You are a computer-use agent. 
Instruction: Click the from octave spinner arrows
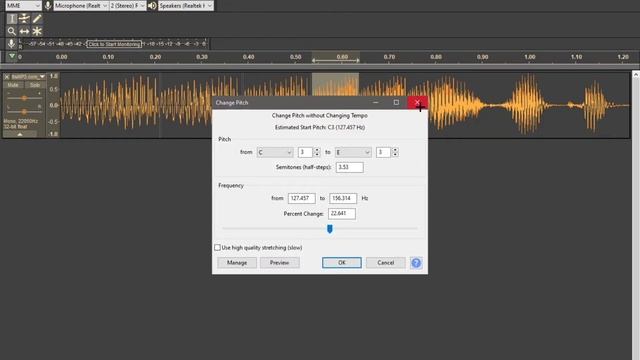pos(317,152)
